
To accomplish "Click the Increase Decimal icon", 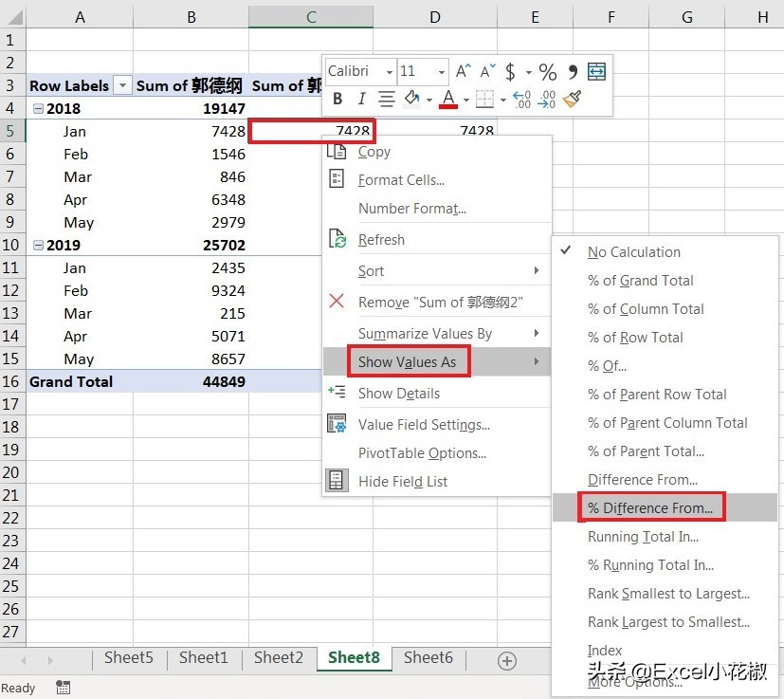I will [520, 99].
